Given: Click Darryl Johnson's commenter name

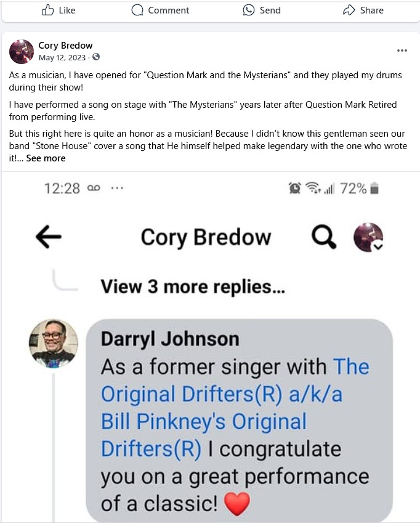Looking at the screenshot, I should pyautogui.click(x=169, y=339).
